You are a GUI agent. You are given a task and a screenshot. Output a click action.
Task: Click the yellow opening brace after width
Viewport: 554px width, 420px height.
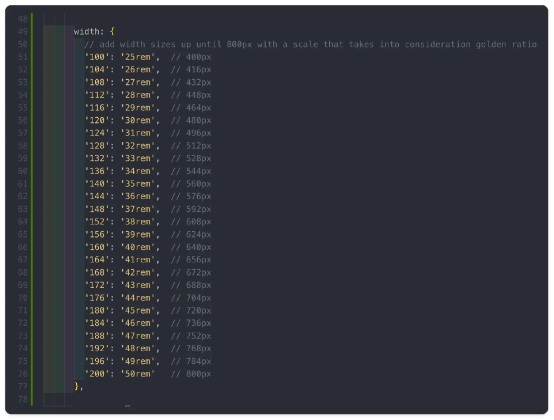112,32
